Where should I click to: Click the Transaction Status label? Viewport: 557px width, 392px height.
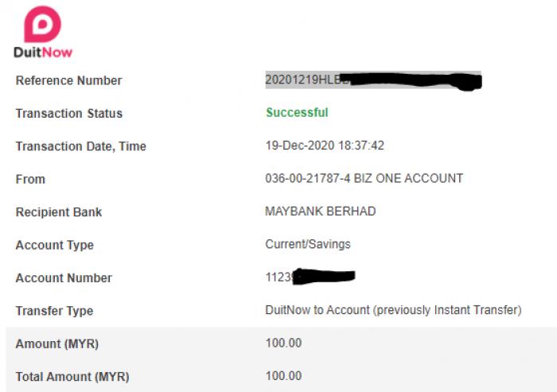click(x=69, y=113)
